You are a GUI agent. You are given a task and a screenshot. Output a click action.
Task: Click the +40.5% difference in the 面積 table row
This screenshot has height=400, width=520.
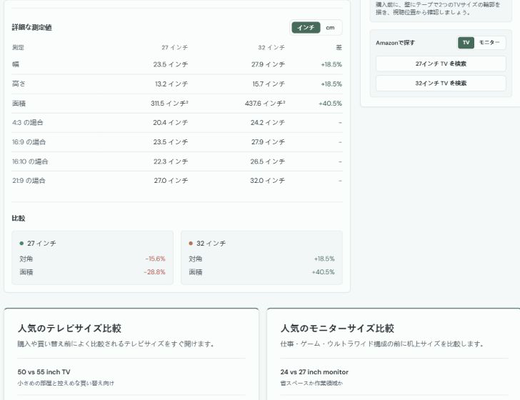tap(330, 104)
